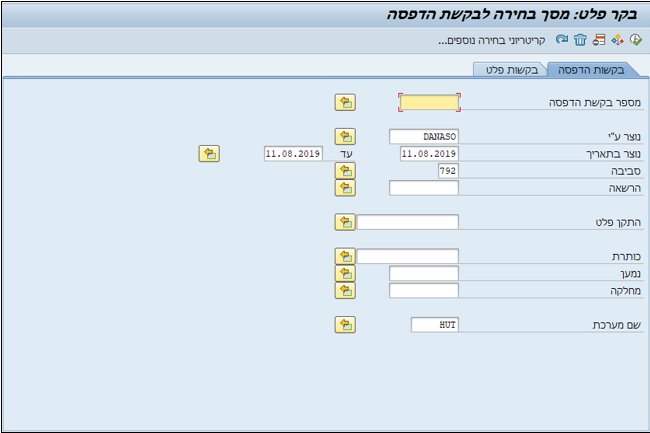Image resolution: width=650 pixels, height=433 pixels.
Task: Open multiple selection for 'התקן פלט'
Action: pyautogui.click(x=345, y=223)
